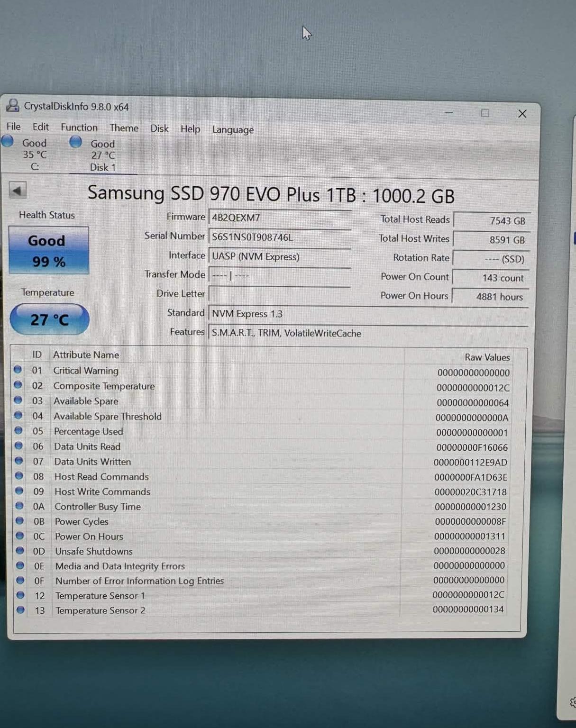
Task: Minimize the CrystalDiskInfo window
Action: (448, 113)
